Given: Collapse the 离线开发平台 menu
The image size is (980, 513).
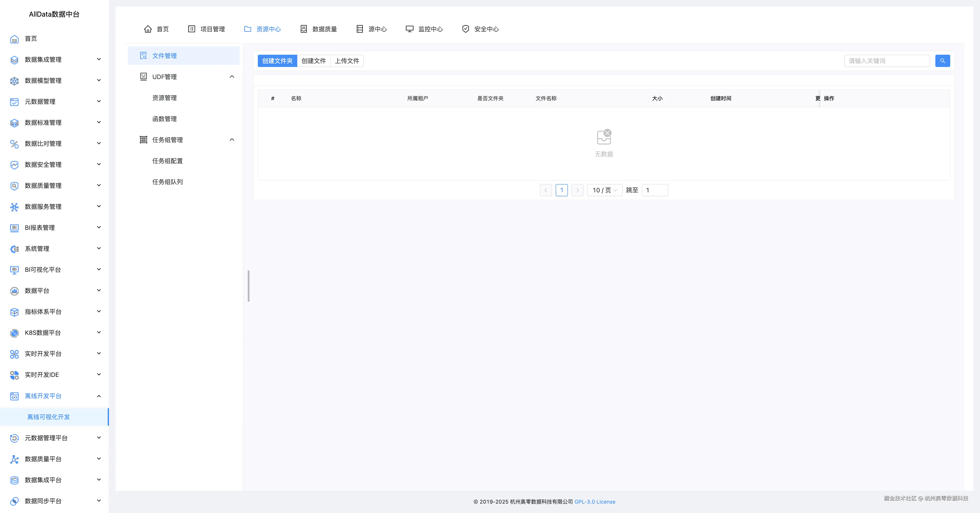Looking at the screenshot, I should point(99,396).
